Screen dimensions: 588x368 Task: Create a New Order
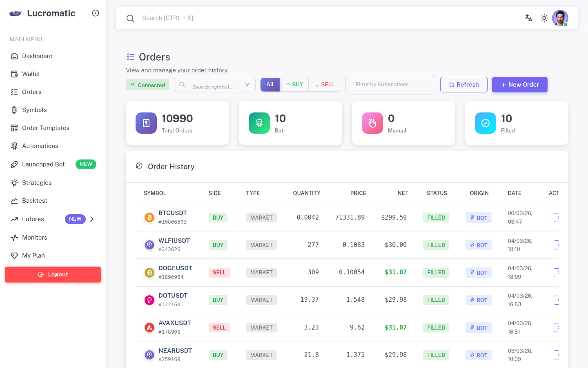[x=519, y=85]
